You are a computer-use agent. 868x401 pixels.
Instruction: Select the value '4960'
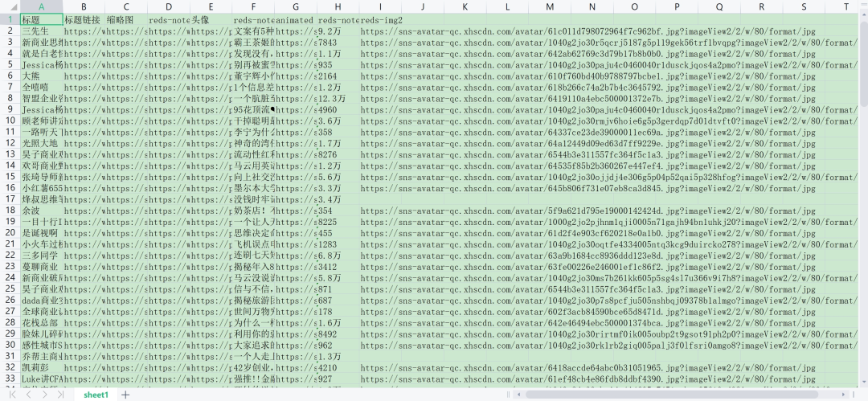tap(338, 109)
